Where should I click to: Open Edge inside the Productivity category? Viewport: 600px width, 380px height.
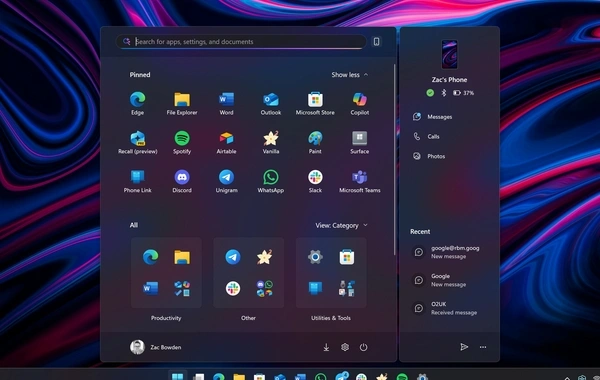click(150, 257)
